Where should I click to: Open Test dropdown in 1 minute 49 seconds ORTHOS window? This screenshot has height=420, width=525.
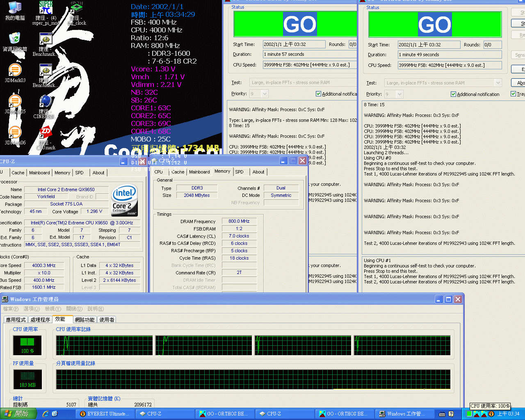pos(498,83)
